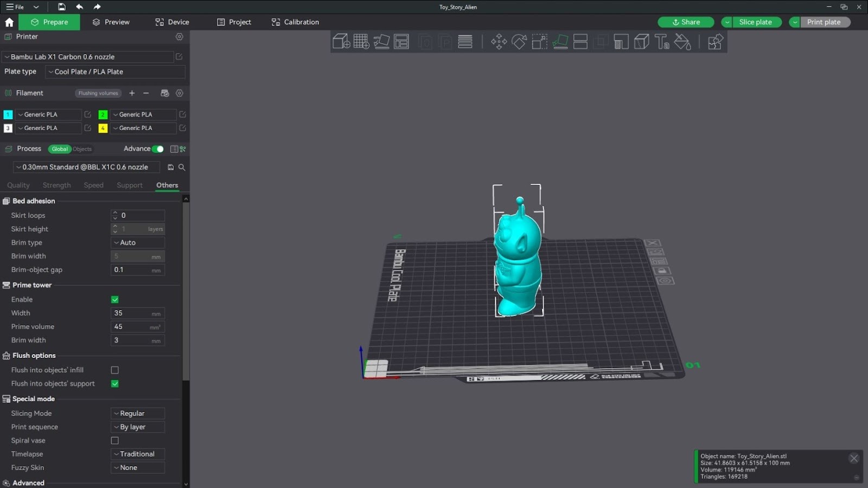Select the Rotate tool

coord(519,42)
